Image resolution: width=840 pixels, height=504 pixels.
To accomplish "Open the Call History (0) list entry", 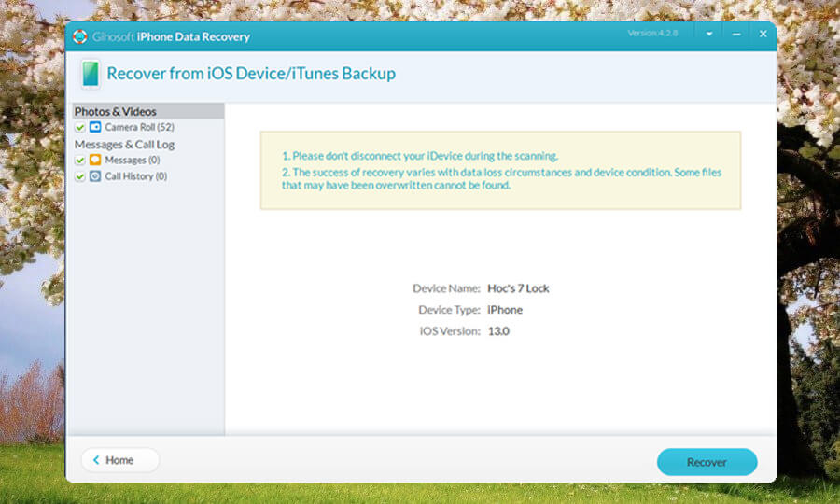I will pos(135,176).
